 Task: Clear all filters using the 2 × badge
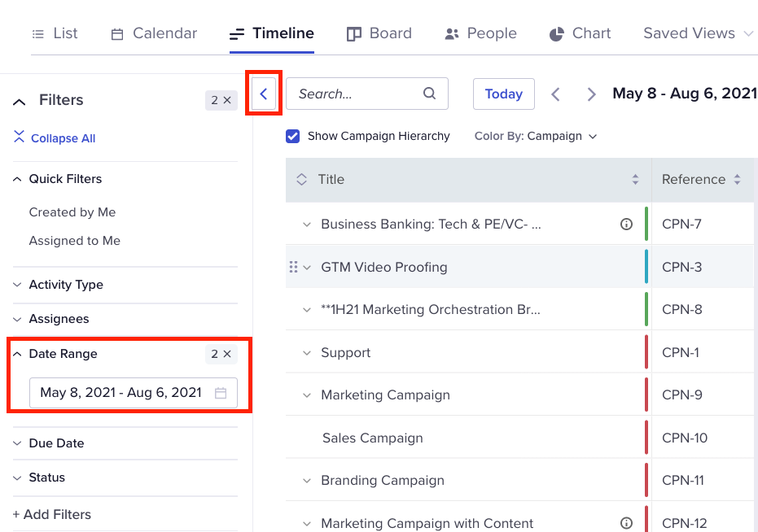(x=221, y=100)
